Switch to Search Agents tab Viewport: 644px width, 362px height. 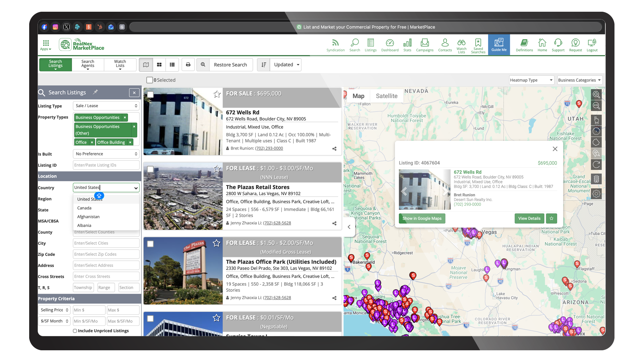tap(88, 64)
